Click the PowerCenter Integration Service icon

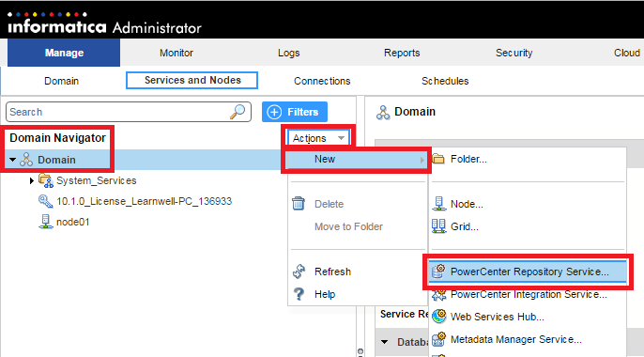(438, 295)
